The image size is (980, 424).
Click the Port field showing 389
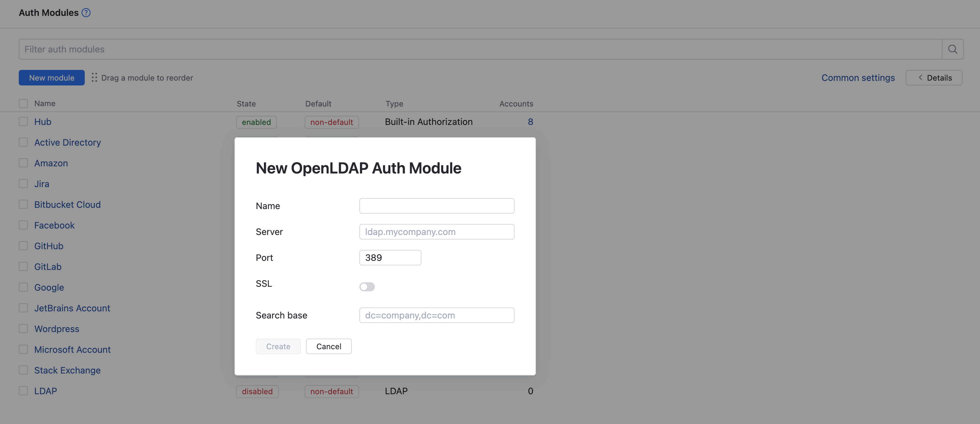[390, 258]
